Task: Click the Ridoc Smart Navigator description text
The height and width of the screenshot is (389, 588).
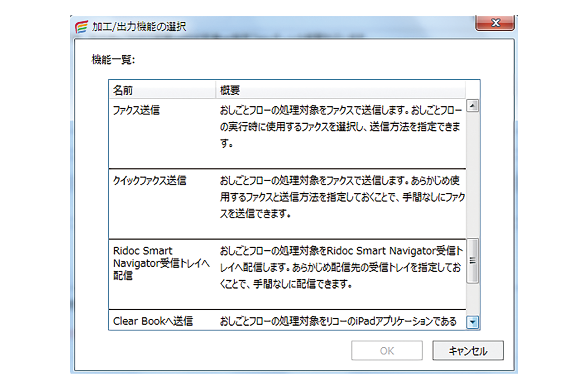Action: 342,268
